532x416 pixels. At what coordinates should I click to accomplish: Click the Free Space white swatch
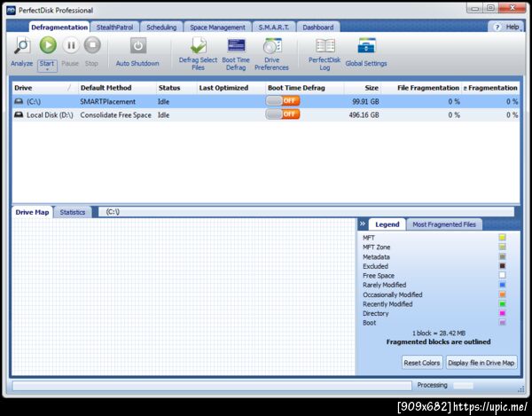coord(502,275)
